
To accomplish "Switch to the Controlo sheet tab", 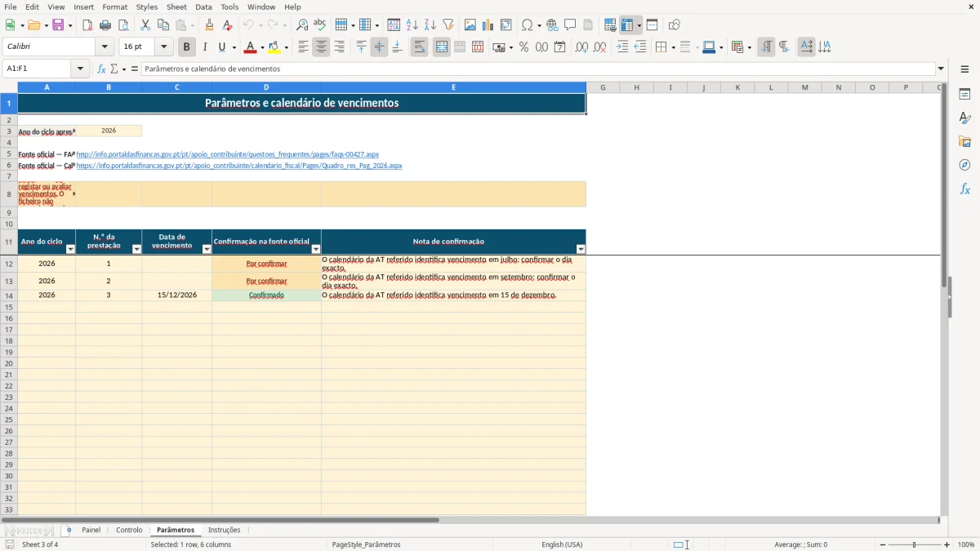I will [129, 531].
